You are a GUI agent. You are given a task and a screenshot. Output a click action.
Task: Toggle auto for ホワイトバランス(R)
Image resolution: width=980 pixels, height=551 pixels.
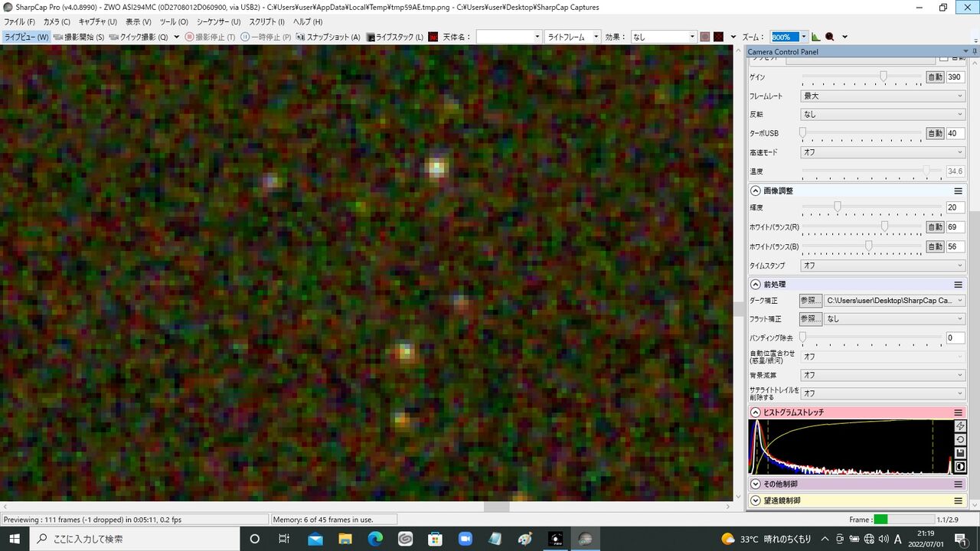point(935,227)
